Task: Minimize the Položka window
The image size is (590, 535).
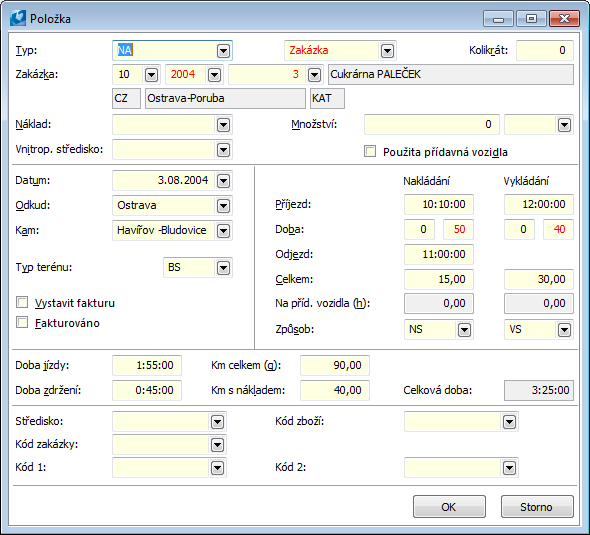Action: click(498, 18)
